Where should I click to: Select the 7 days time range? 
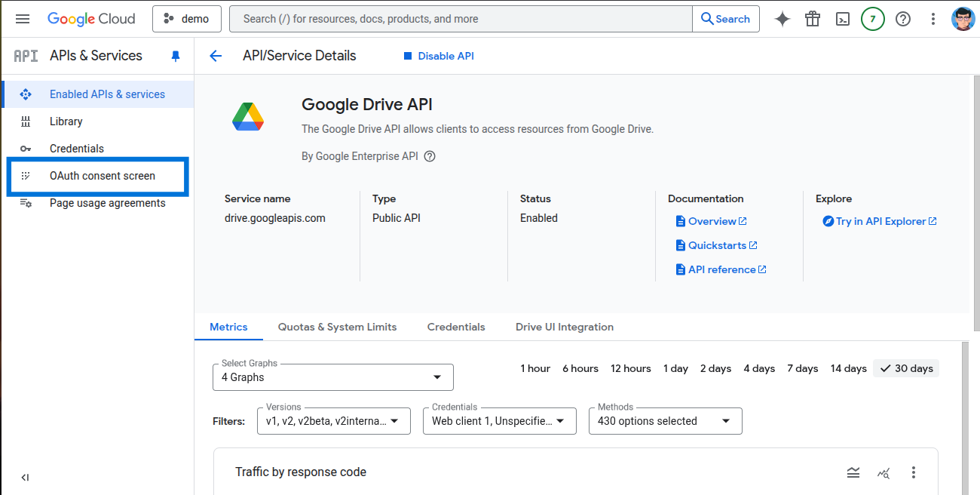click(x=803, y=368)
